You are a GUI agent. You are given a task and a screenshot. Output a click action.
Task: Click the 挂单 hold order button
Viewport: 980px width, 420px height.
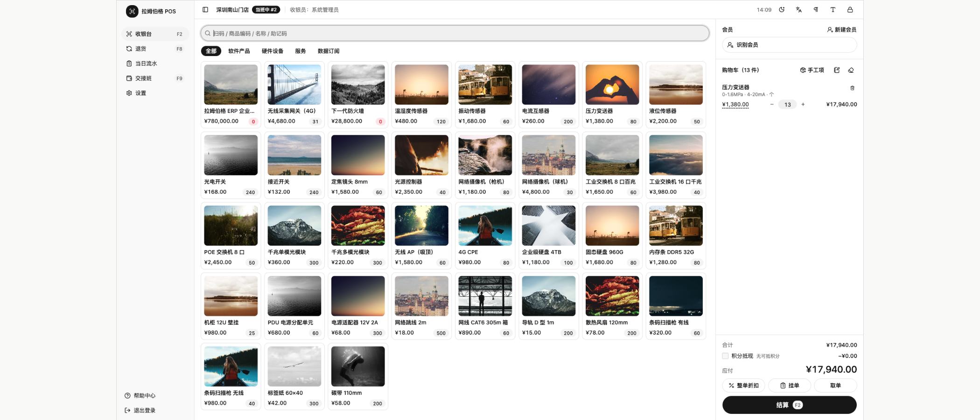click(x=790, y=385)
